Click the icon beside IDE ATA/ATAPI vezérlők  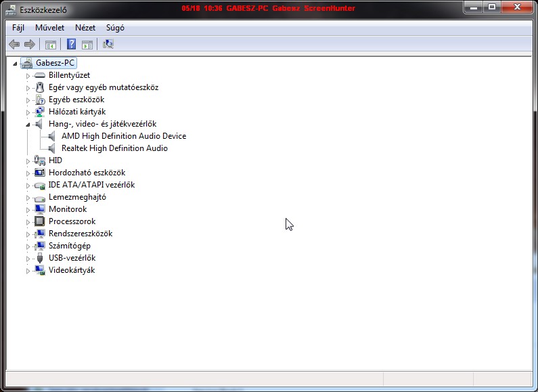pyautogui.click(x=40, y=186)
